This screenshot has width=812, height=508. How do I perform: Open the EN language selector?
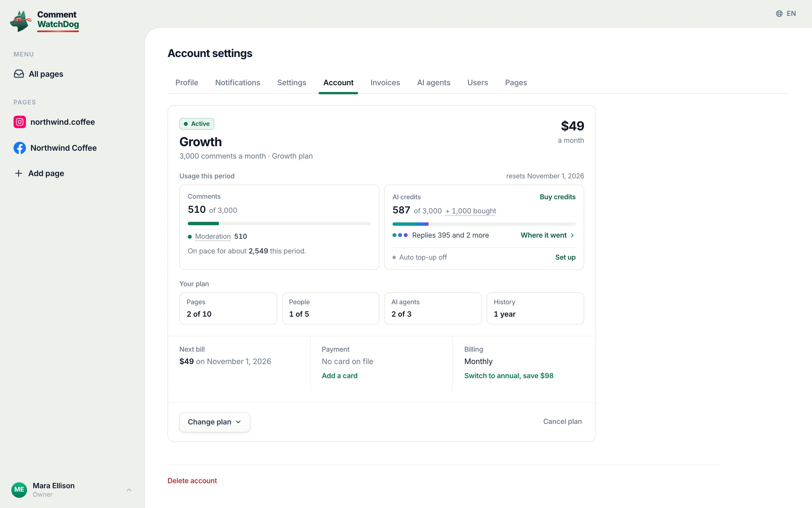coord(786,14)
